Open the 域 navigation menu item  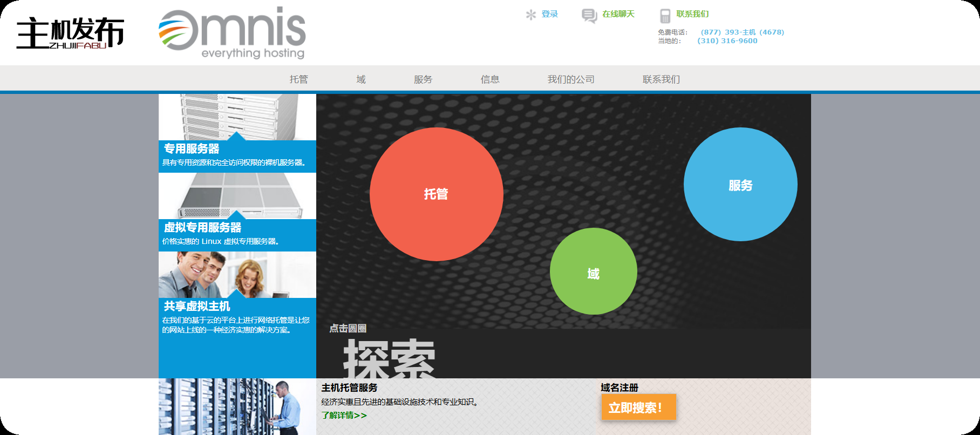(x=361, y=79)
